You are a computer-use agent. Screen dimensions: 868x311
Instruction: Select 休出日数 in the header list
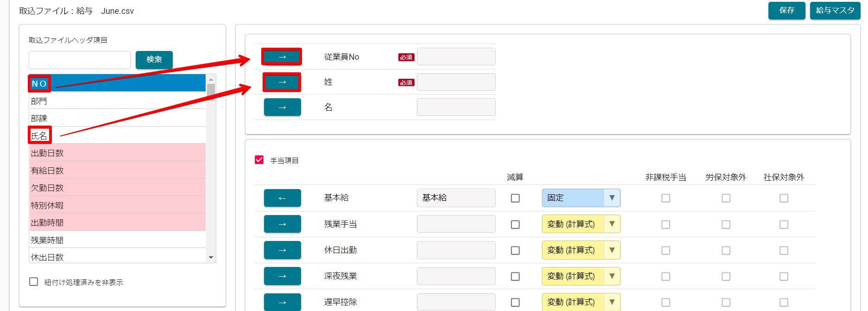point(117,256)
